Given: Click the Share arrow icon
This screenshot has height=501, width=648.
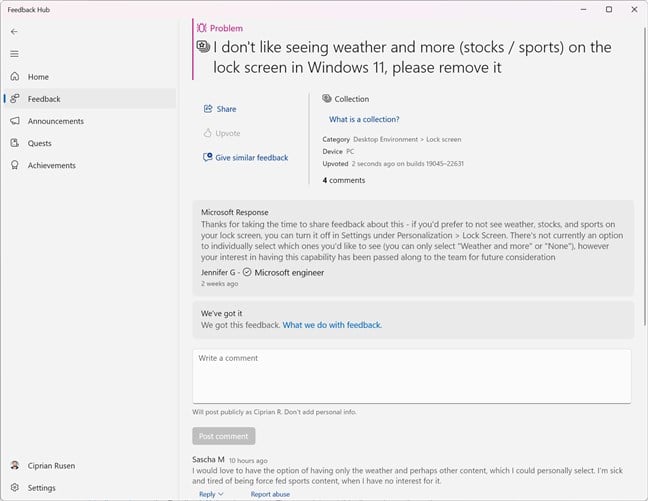Looking at the screenshot, I should [208, 109].
